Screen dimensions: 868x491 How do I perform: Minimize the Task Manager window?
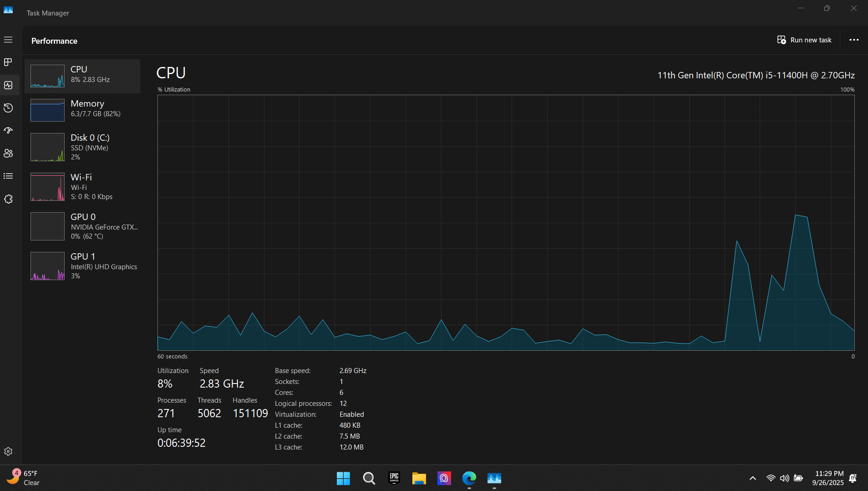tap(801, 8)
